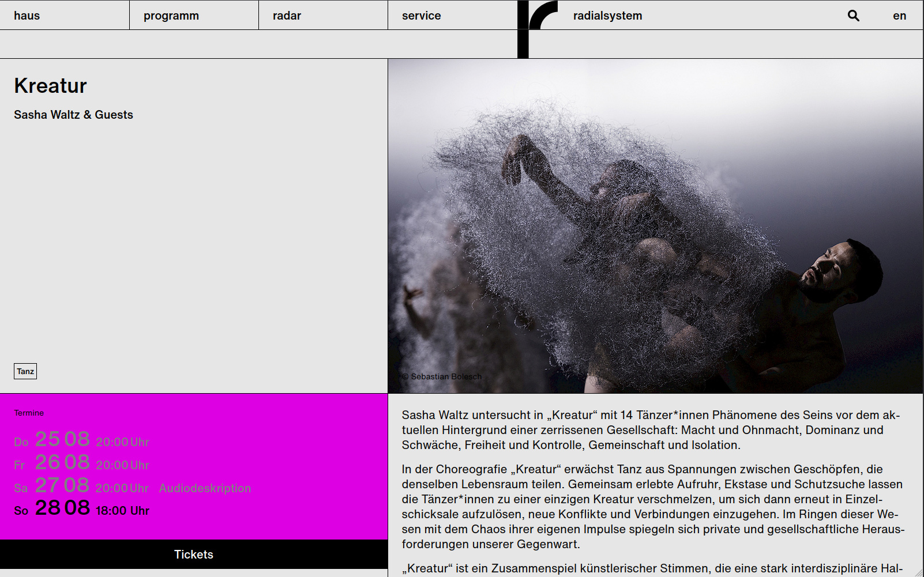The width and height of the screenshot is (924, 577).
Task: Click the 'Tanz' category tag
Action: click(x=25, y=371)
